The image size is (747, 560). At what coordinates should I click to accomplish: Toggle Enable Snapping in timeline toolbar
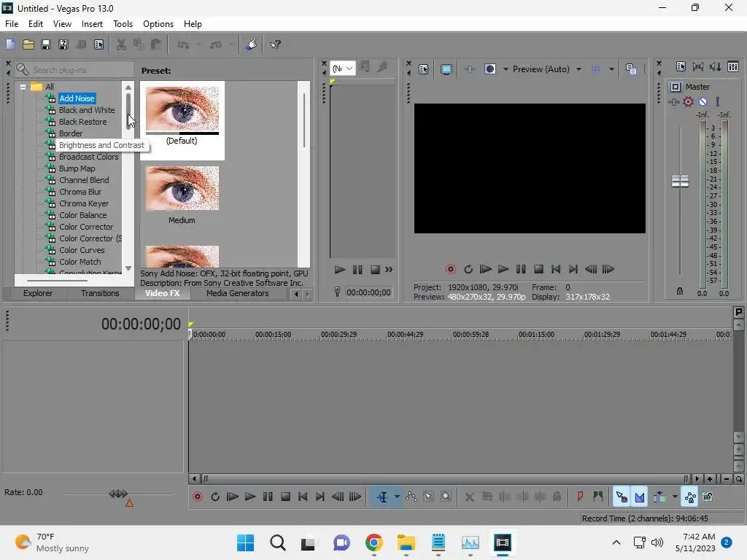[622, 497]
